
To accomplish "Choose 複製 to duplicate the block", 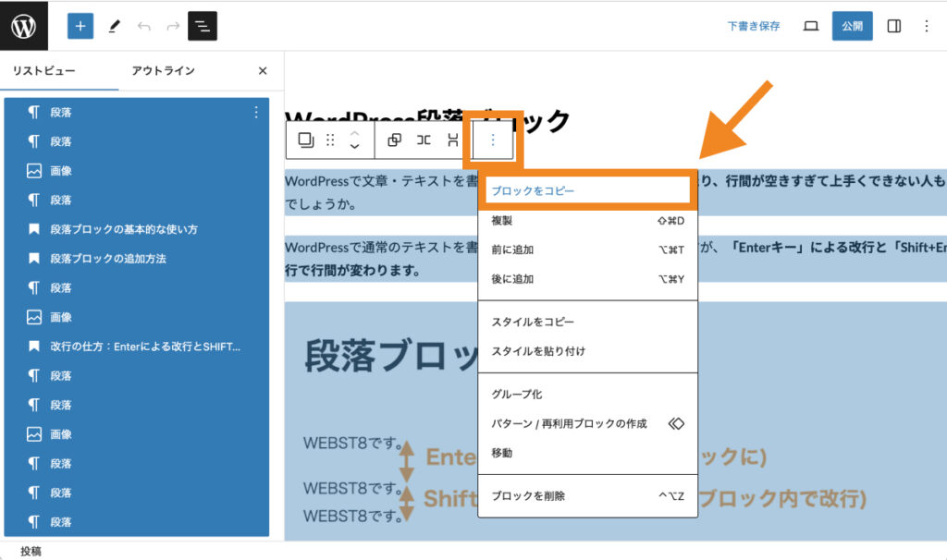I will [499, 220].
